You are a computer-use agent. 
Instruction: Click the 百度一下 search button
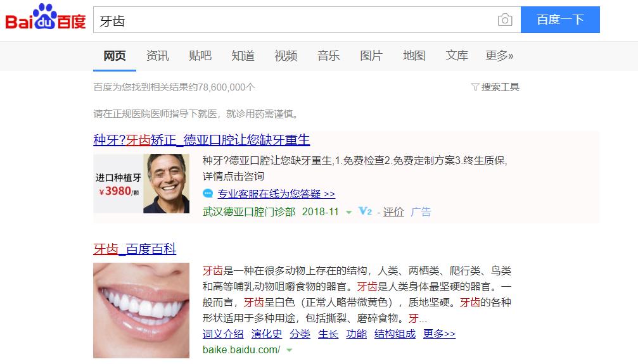coord(560,20)
